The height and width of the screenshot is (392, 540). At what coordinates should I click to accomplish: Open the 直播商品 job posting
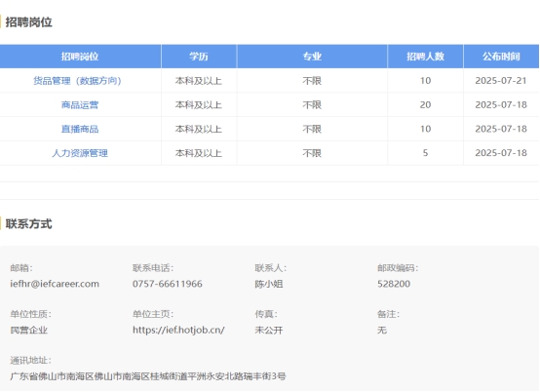coord(80,129)
